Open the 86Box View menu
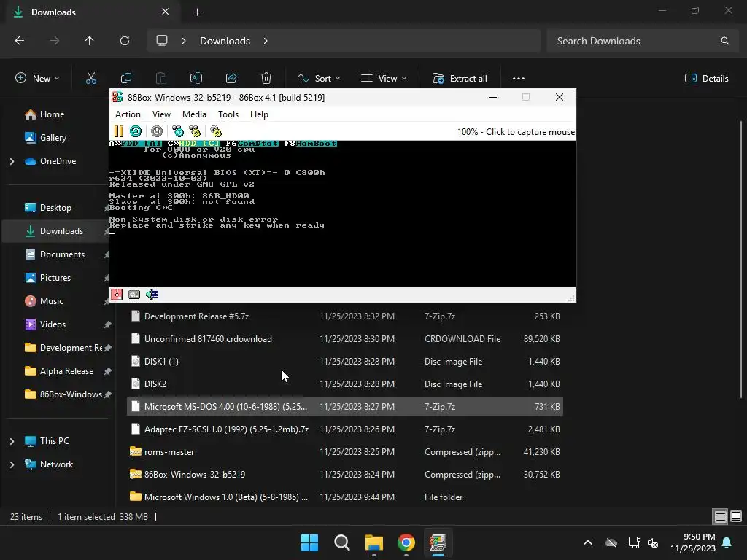 point(161,114)
